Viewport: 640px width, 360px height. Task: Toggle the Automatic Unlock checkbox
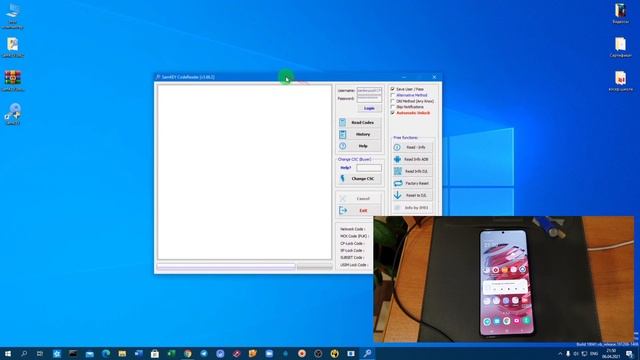click(393, 113)
